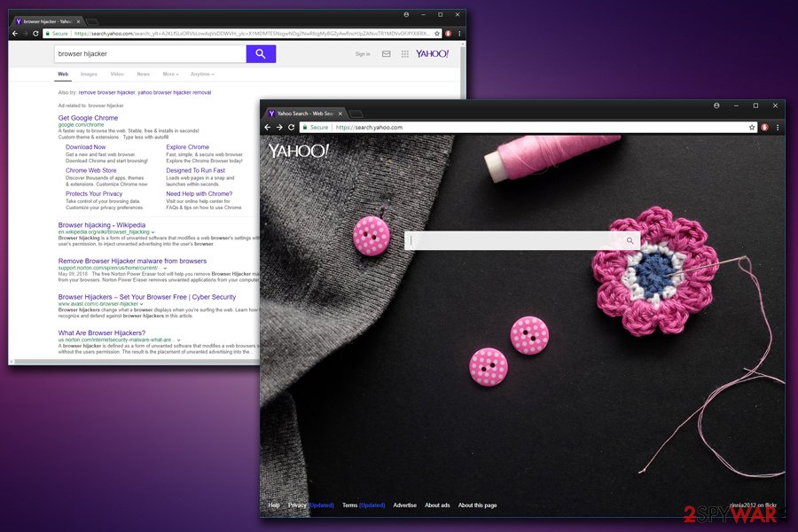Go back in the front Yahoo window
The width and height of the screenshot is (798, 532).
pos(268,128)
